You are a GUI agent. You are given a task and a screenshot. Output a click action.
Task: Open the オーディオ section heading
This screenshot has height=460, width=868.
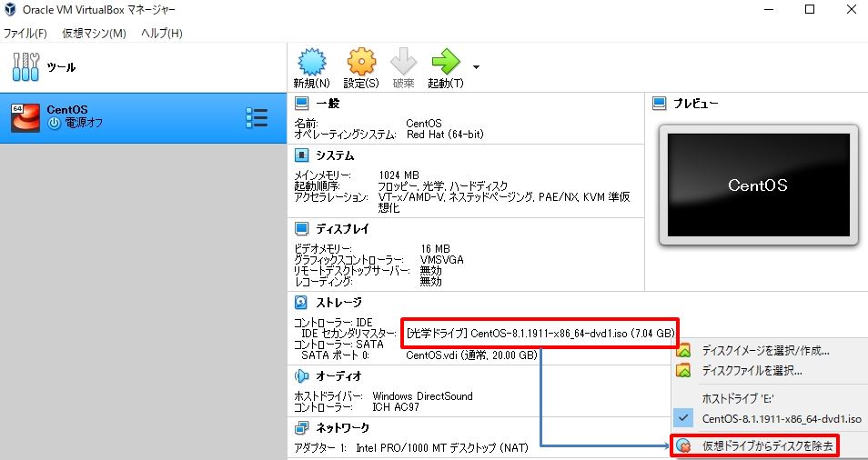[x=338, y=376]
